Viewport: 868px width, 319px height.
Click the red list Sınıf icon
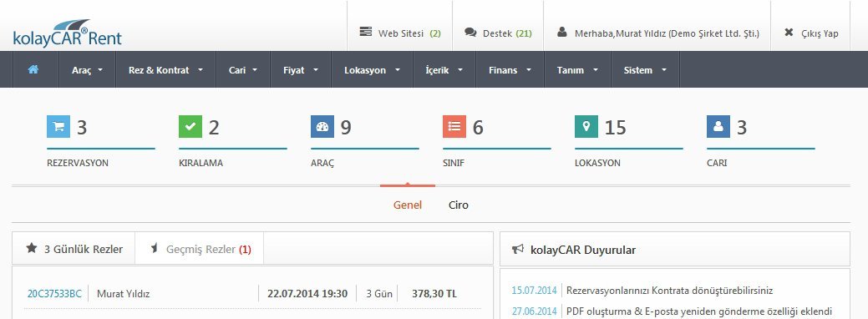point(454,126)
